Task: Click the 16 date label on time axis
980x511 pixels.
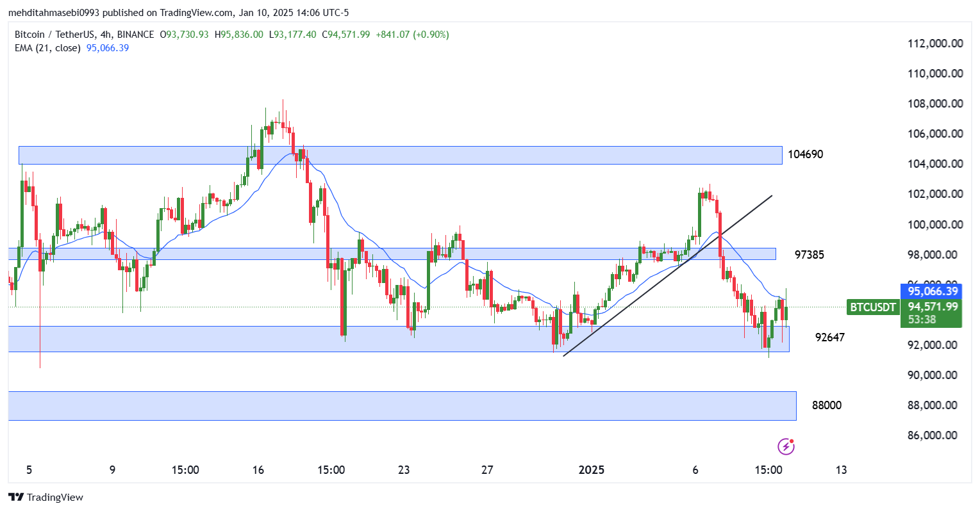Action: pyautogui.click(x=258, y=470)
